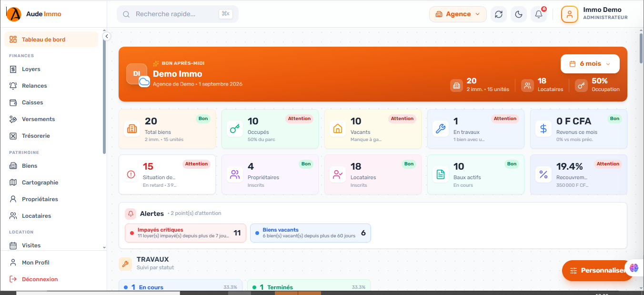Click the Baux actifs document icon
Screen dimensions: 644x295
pos(441,174)
